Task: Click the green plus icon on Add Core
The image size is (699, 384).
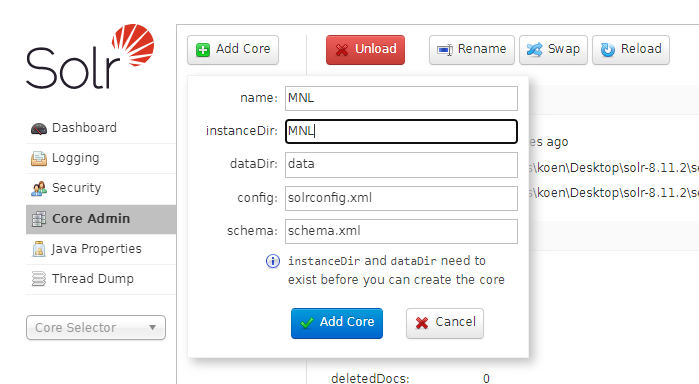Action: 203,50
